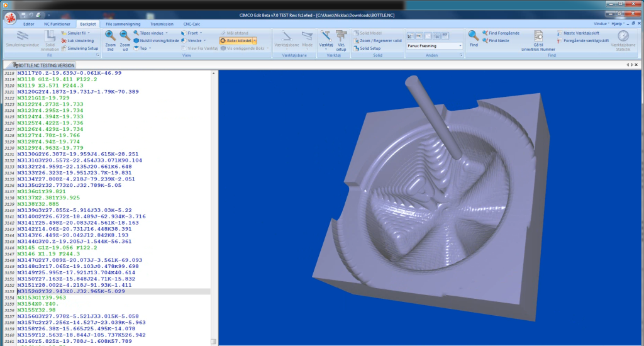Click the Zoom Ind magnifier icon
644x346 pixels.
110,37
